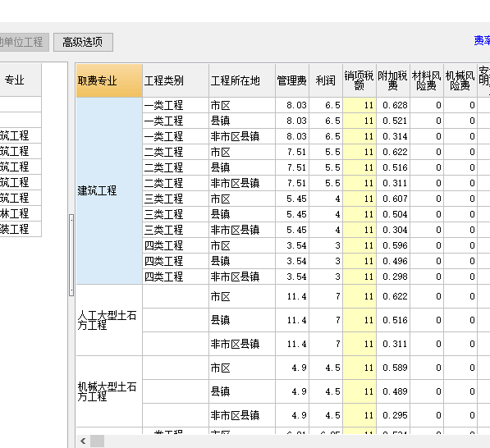This screenshot has height=448, width=490.
Task: Click 机械风险费 0 in 三类工程 县镇 row
Action: coord(460,214)
